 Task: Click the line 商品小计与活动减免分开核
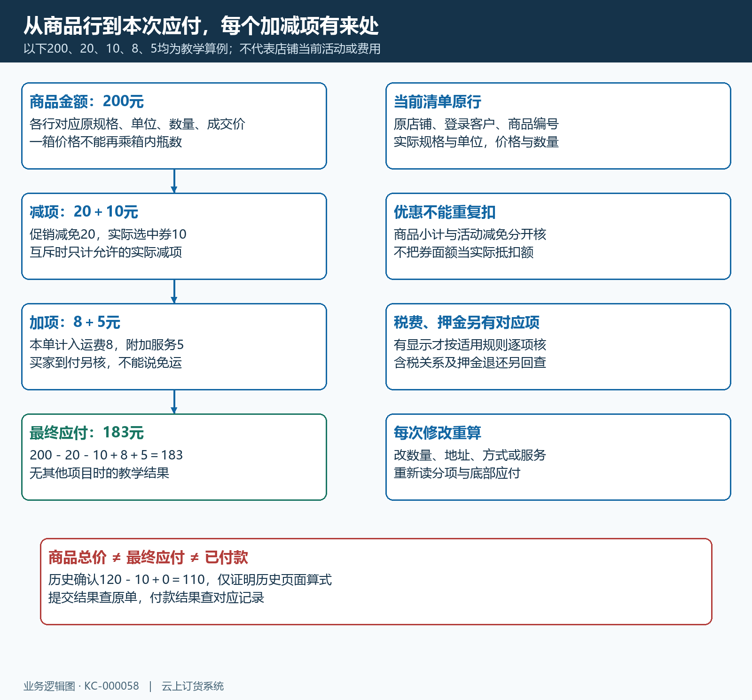coord(470,234)
